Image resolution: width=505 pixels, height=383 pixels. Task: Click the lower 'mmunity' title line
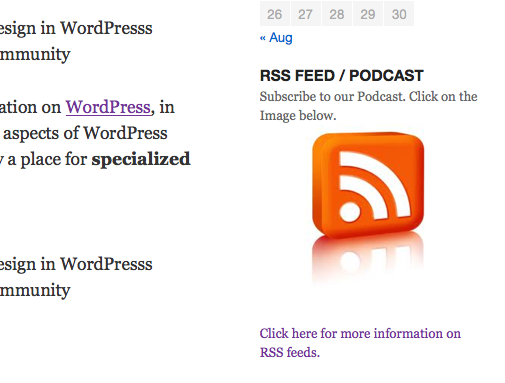[35, 291]
